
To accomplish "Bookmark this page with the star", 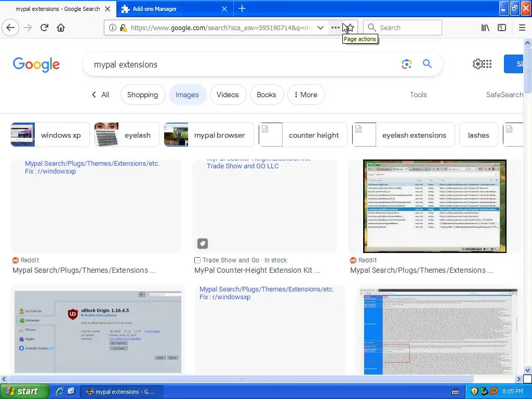I will pyautogui.click(x=350, y=28).
